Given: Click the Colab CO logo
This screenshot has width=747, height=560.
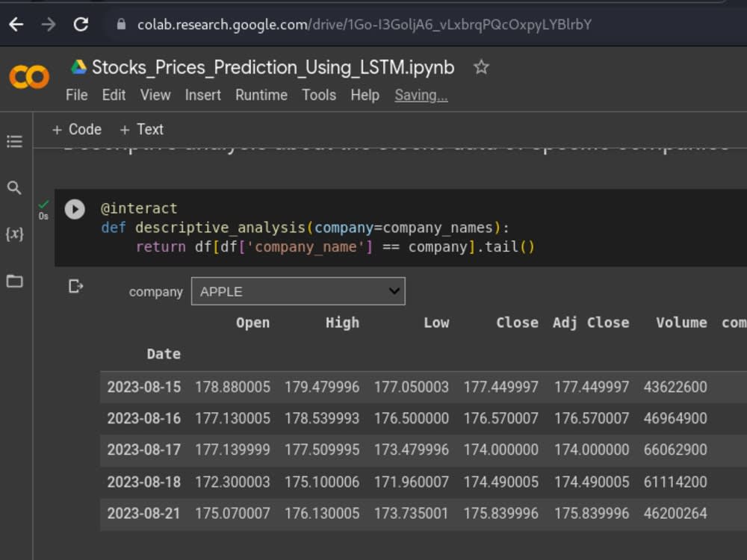Looking at the screenshot, I should [x=28, y=76].
